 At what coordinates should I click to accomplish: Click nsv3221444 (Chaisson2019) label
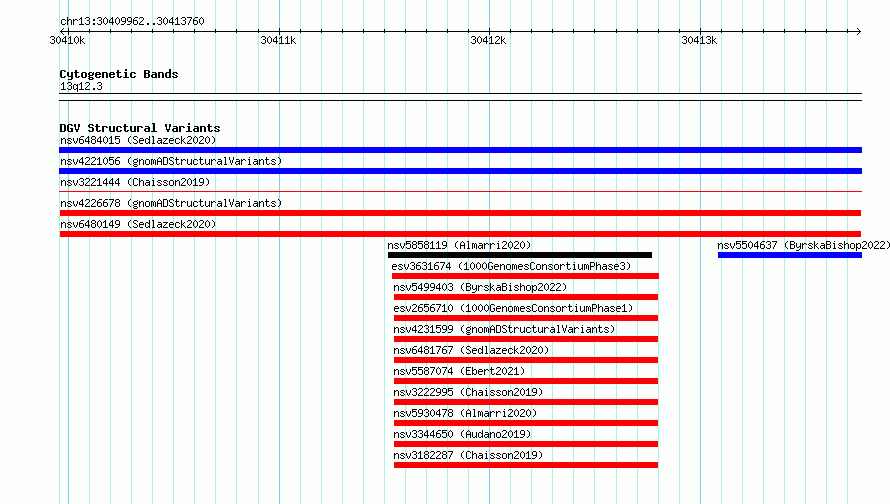[x=135, y=182]
